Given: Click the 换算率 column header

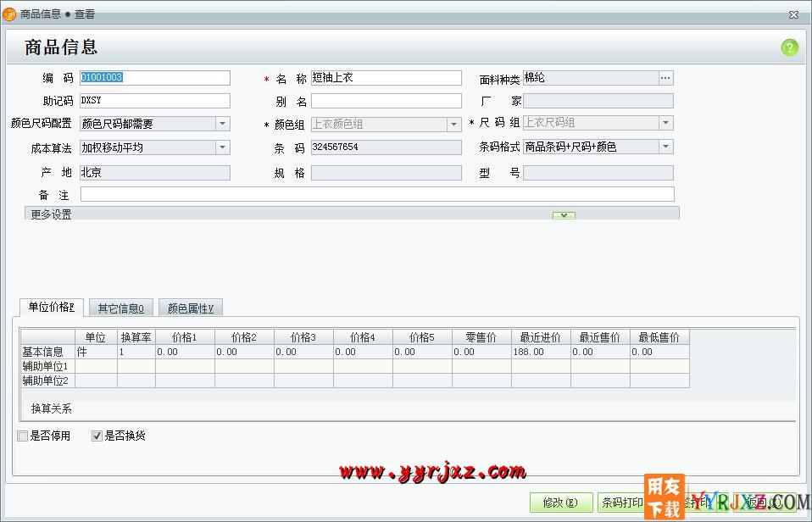Looking at the screenshot, I should click(136, 337).
